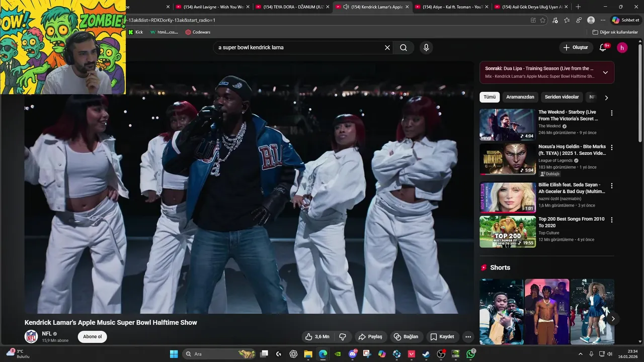Image resolution: width=644 pixels, height=362 pixels.
Task: Open Steam from the taskbar
Action: 426,354
